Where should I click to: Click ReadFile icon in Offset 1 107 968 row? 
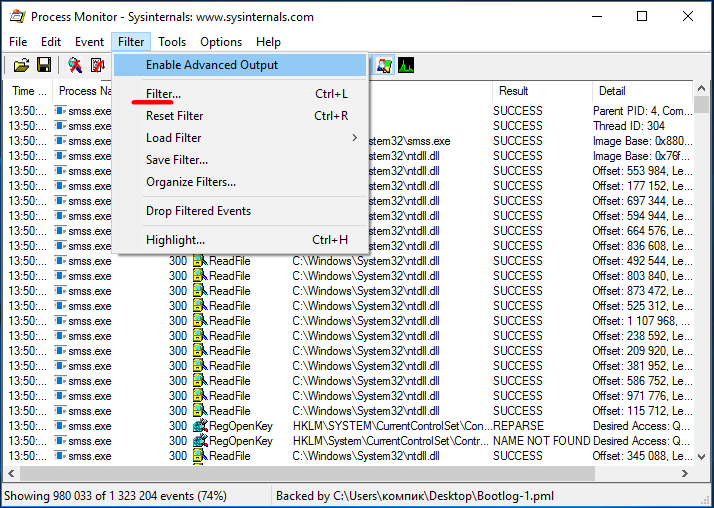pyautogui.click(x=200, y=321)
